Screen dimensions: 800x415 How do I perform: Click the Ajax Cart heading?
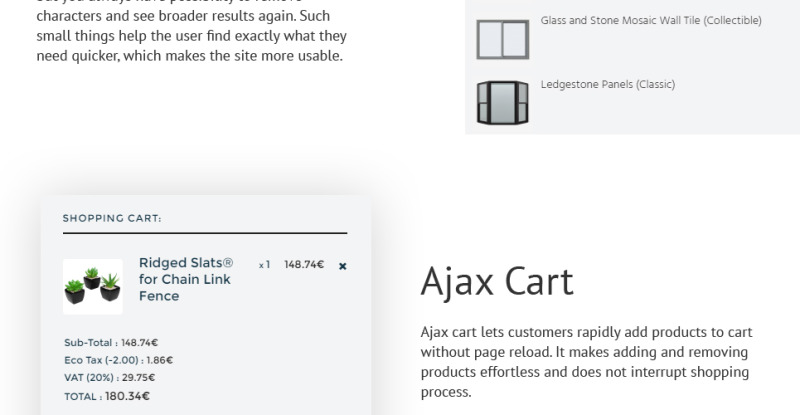click(x=497, y=281)
